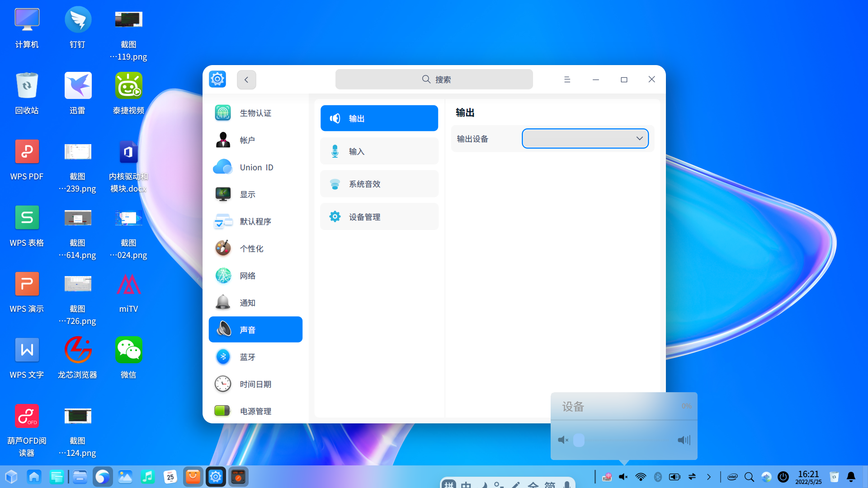
Task: Go back using the back arrow button
Action: (x=246, y=79)
